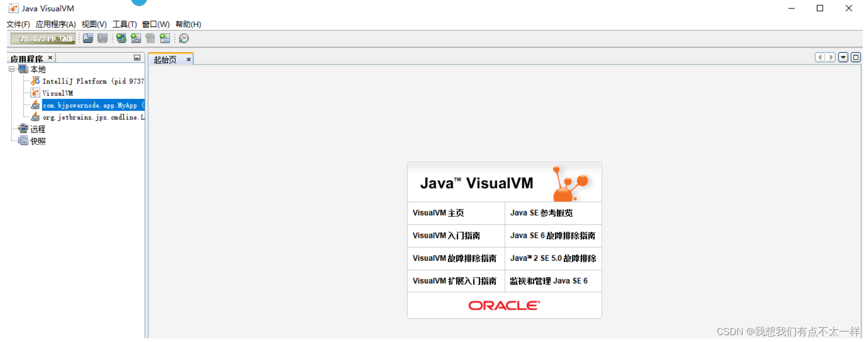This screenshot has height=342, width=868.
Task: Open the VisualVM 主页 link
Action: 438,213
